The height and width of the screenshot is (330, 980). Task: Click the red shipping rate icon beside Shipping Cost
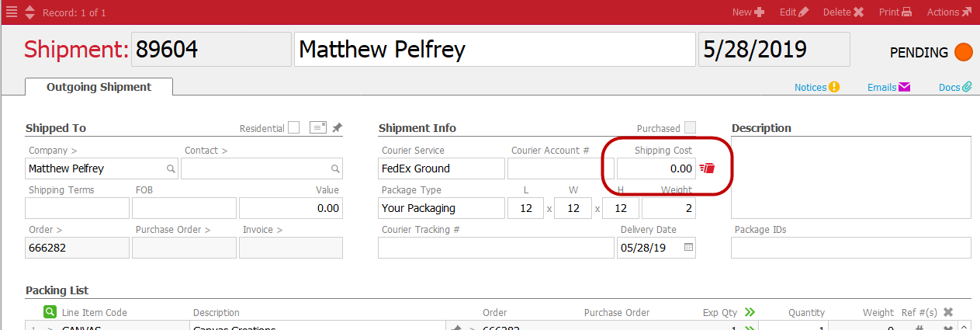706,168
